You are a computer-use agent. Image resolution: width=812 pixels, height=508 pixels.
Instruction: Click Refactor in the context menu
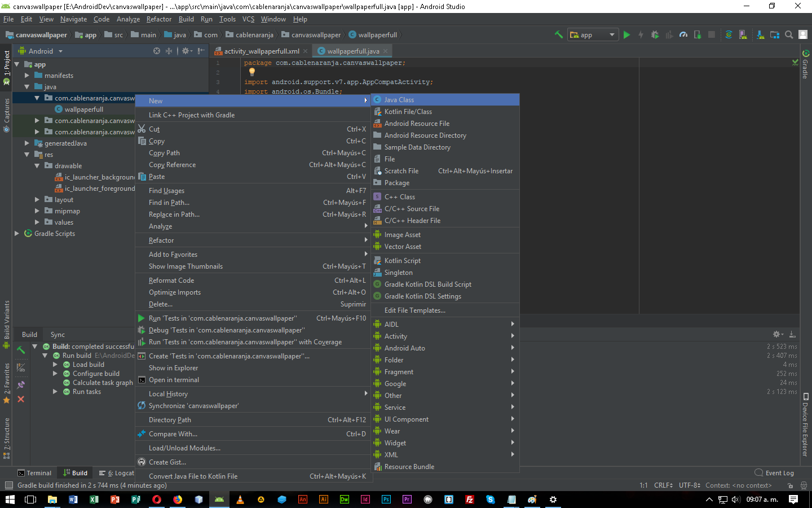tap(253, 240)
